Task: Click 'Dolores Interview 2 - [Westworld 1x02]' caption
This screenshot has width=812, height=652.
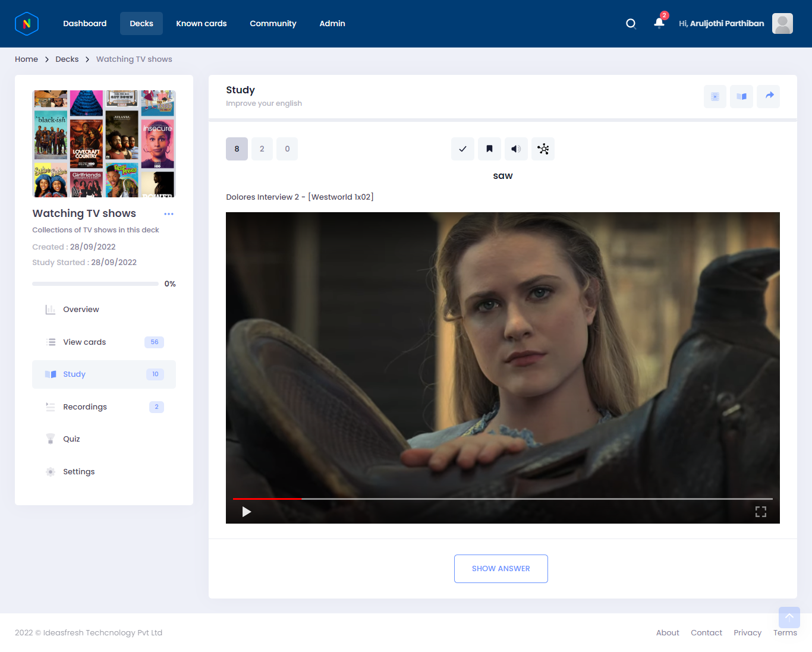Action: (x=300, y=197)
